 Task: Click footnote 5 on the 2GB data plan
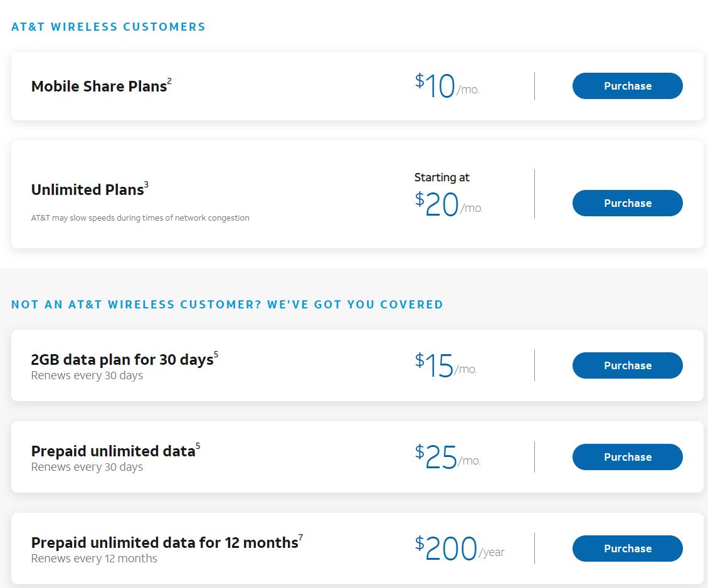coord(216,355)
